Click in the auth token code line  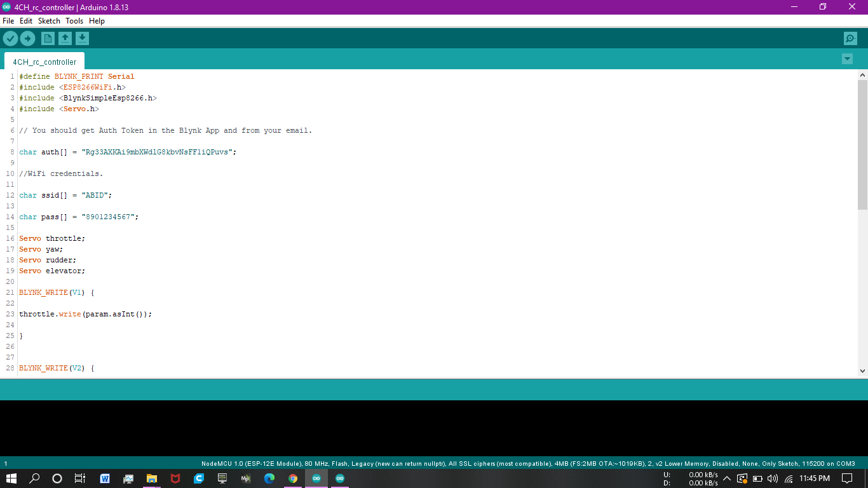127,152
